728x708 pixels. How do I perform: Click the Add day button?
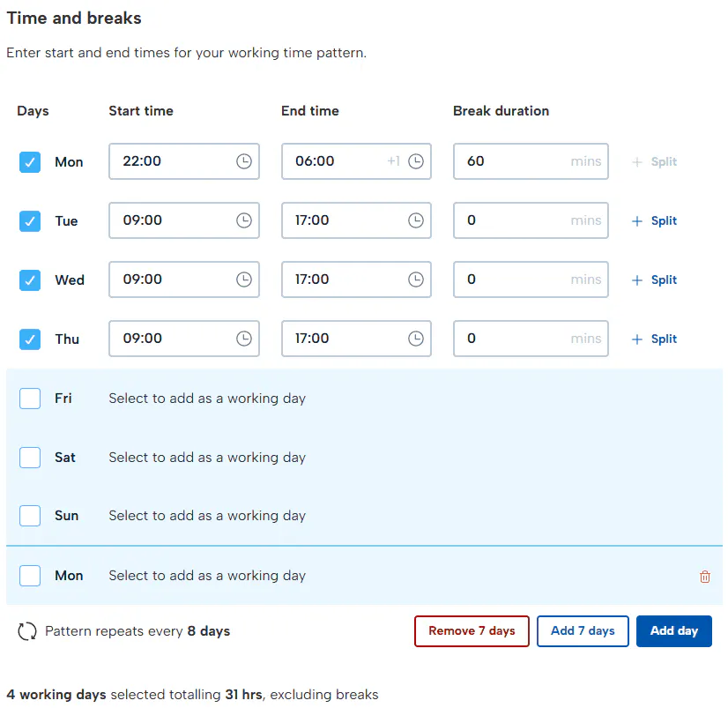point(673,631)
